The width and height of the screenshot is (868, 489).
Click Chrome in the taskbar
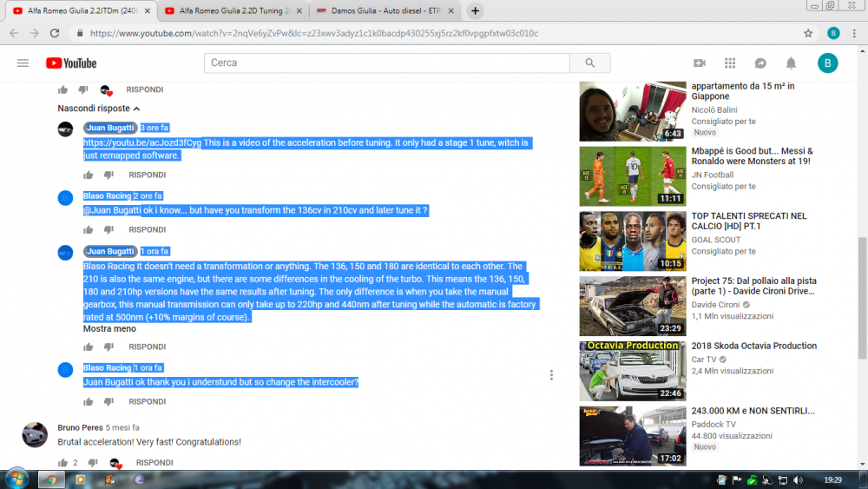(51, 479)
